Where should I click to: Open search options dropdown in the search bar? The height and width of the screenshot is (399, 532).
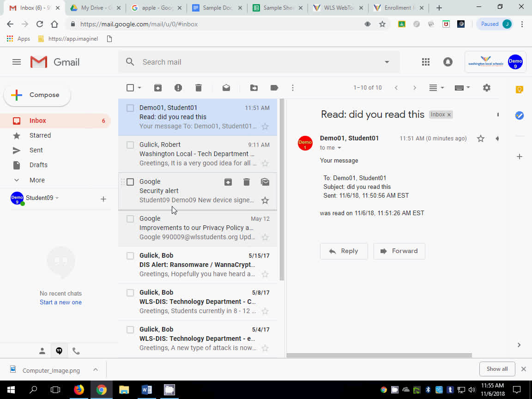[387, 61]
